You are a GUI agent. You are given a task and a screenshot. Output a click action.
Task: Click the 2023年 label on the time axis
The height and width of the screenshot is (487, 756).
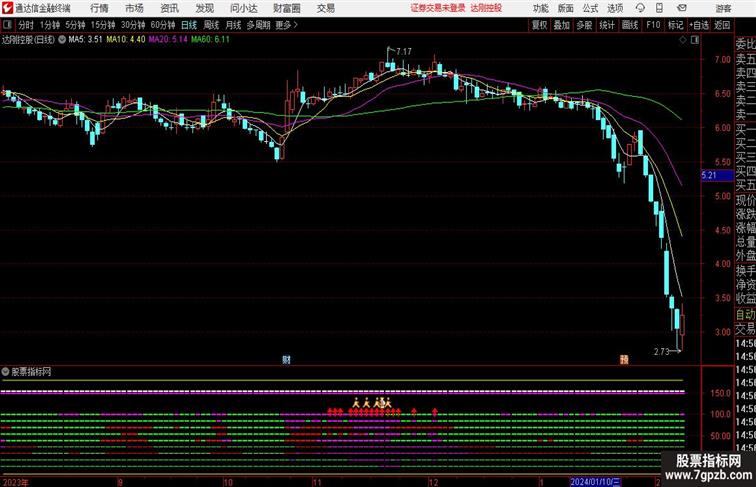pyautogui.click(x=15, y=482)
